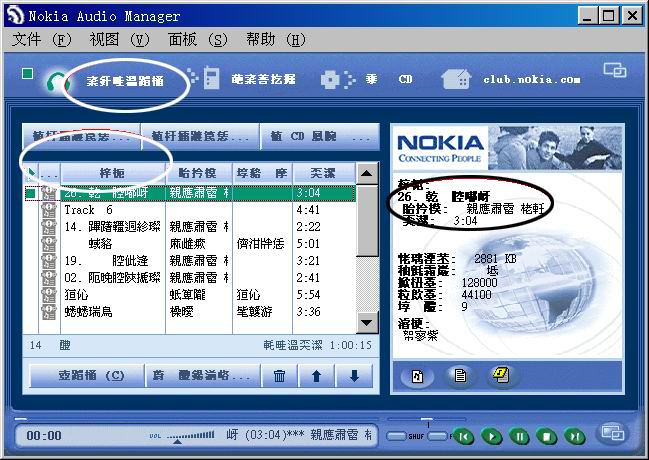Select the middle tab button above the track list
Image resolution: width=649 pixels, height=460 pixels.
200,136
